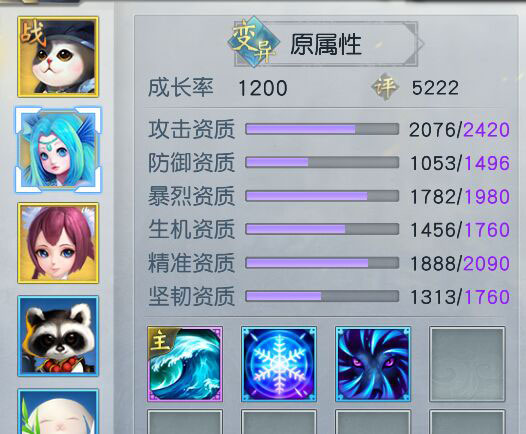Click the 暴烈资质 label

(191, 196)
